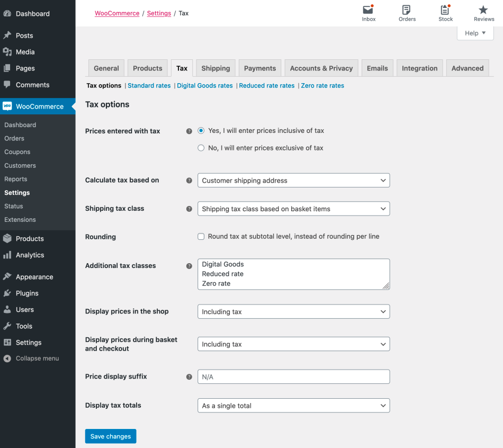
Task: Click the Save changes button
Action: coord(111,436)
